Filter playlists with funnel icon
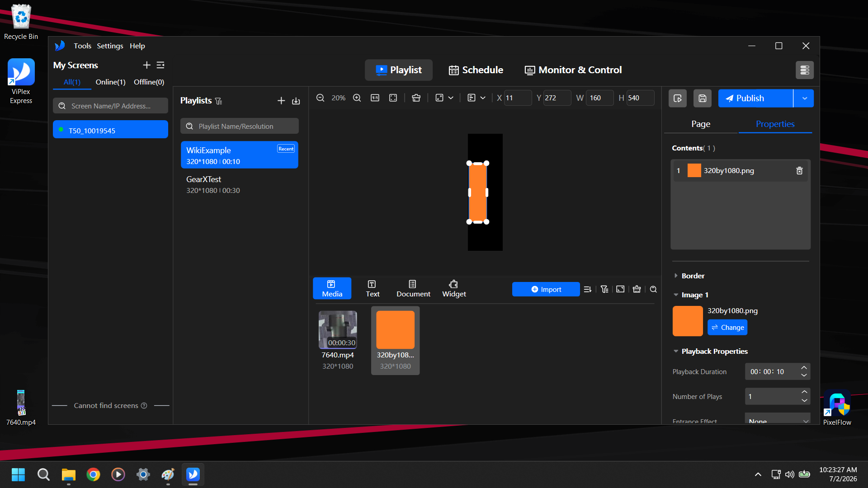The height and width of the screenshot is (488, 868). click(x=219, y=101)
